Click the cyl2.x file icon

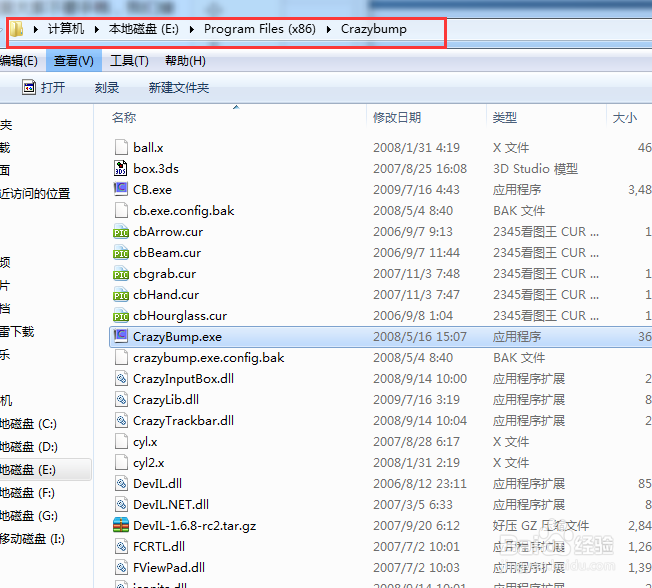(121, 462)
